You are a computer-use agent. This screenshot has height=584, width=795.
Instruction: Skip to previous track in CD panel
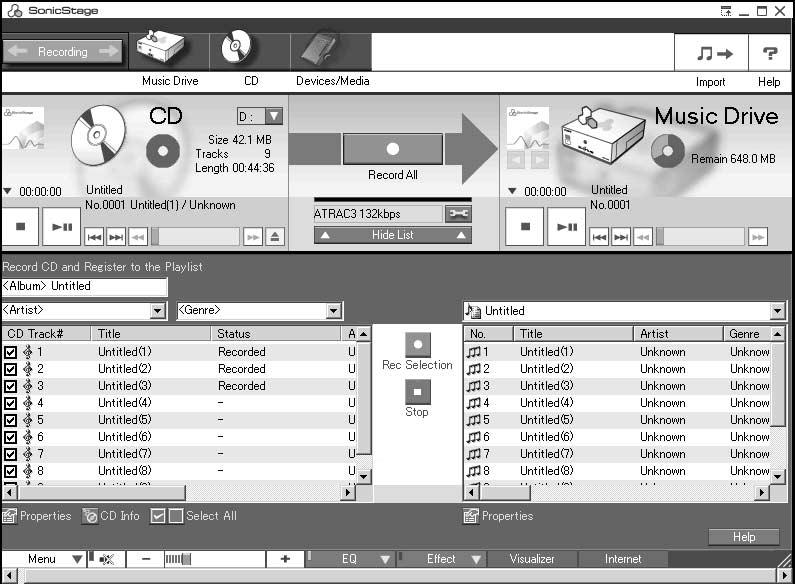[94, 237]
